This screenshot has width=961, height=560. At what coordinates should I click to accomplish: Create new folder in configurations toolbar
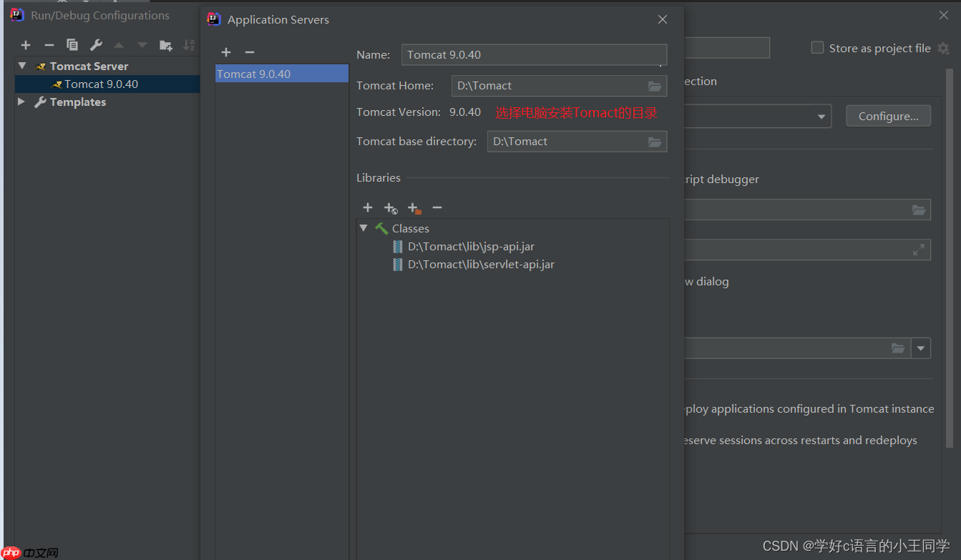166,45
